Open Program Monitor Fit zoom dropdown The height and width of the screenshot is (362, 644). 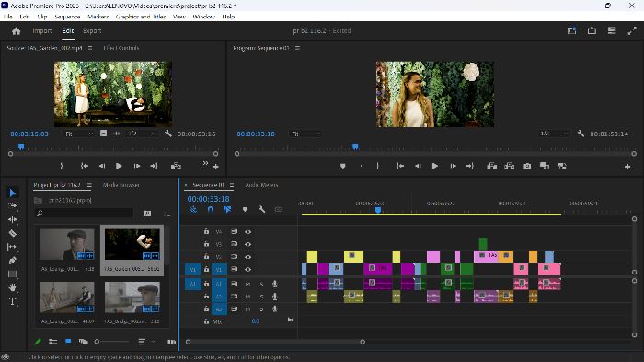[x=305, y=134]
